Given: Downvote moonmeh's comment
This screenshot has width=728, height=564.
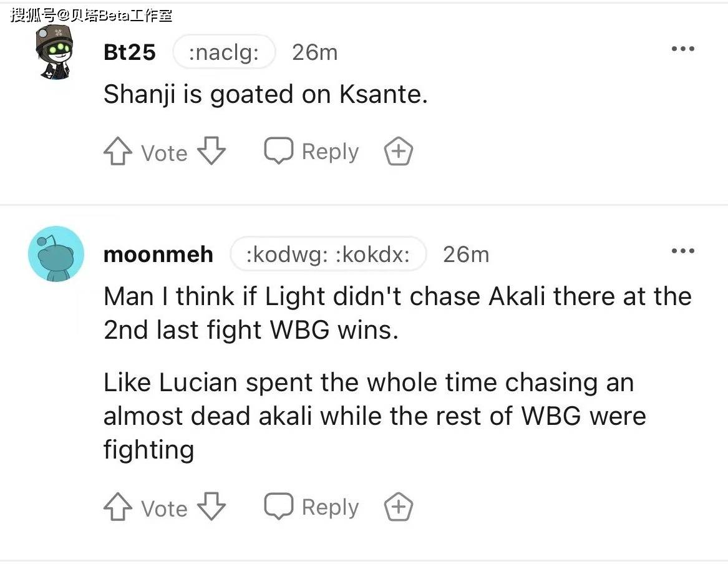Looking at the screenshot, I should 211,507.
